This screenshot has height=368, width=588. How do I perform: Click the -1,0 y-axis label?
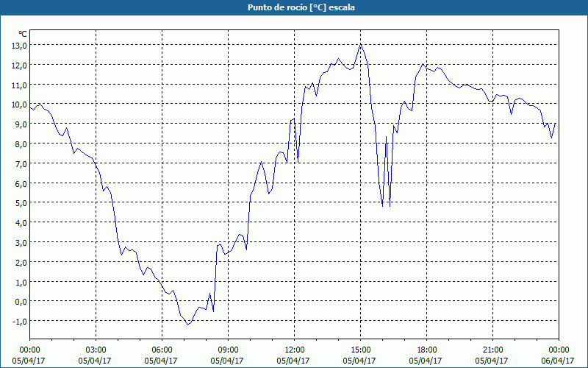(20, 322)
